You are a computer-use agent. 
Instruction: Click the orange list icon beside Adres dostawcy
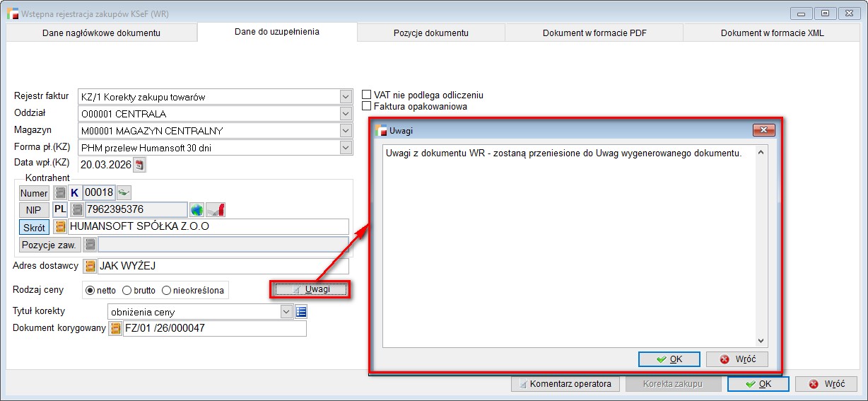(x=90, y=266)
